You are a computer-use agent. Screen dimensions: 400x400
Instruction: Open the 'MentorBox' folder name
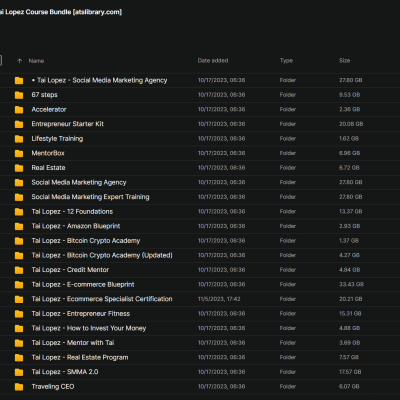[48, 153]
